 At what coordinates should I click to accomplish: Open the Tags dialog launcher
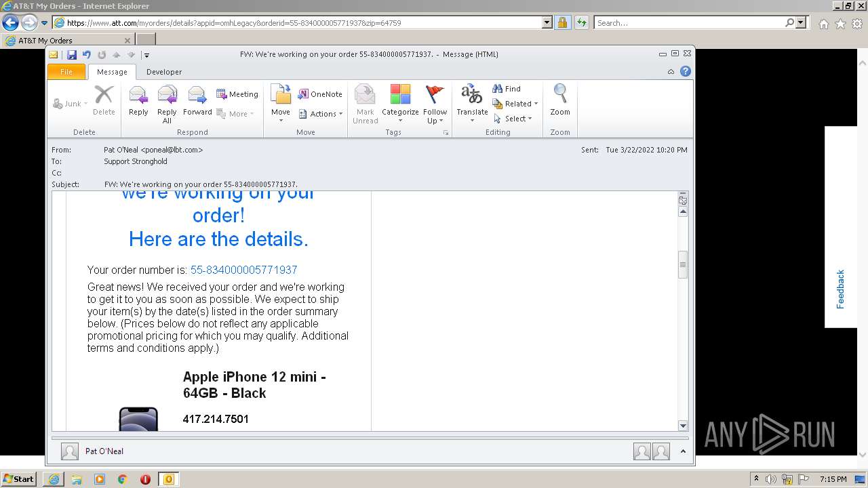pyautogui.click(x=446, y=133)
